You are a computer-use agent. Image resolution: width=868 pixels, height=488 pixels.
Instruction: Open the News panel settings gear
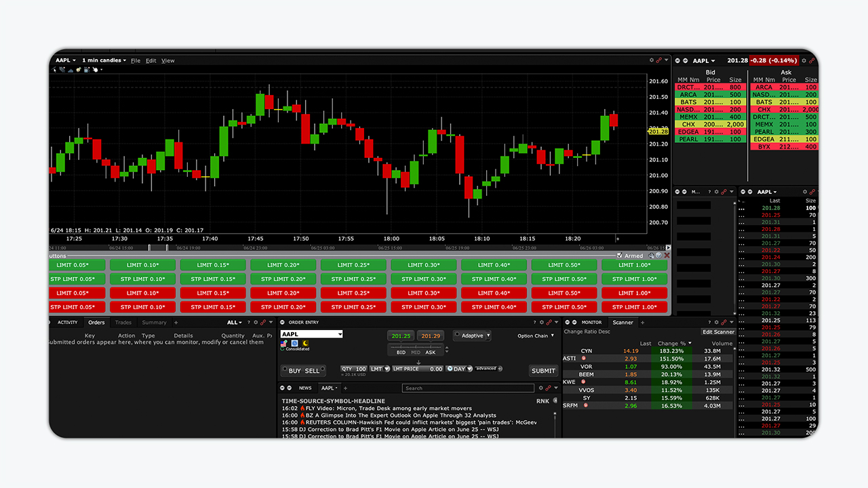coord(541,388)
